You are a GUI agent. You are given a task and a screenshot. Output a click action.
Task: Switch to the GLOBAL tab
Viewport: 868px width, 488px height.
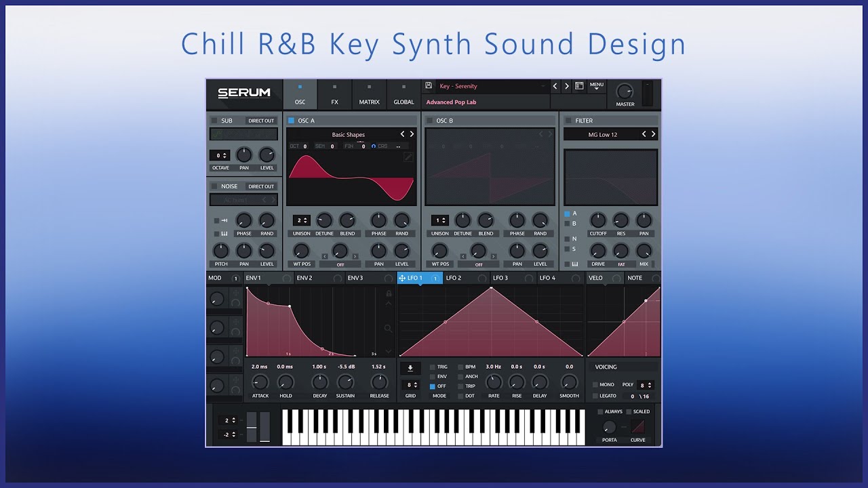click(x=403, y=95)
